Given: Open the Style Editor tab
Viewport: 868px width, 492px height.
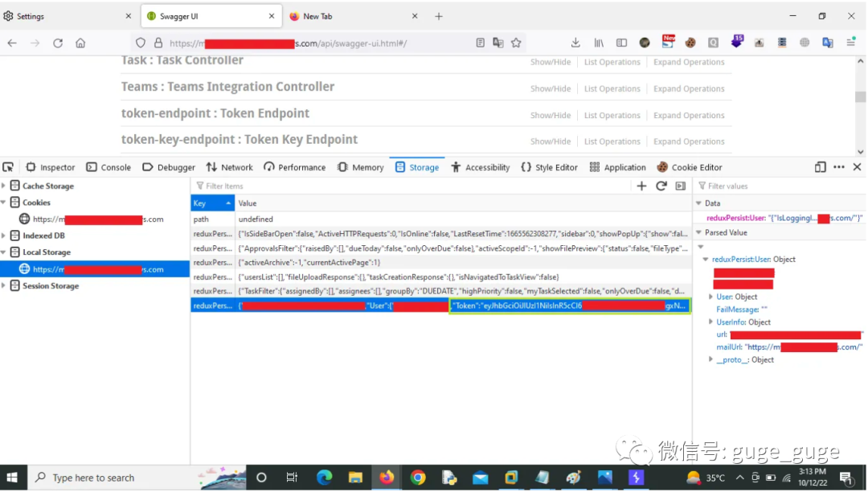Looking at the screenshot, I should coord(550,167).
